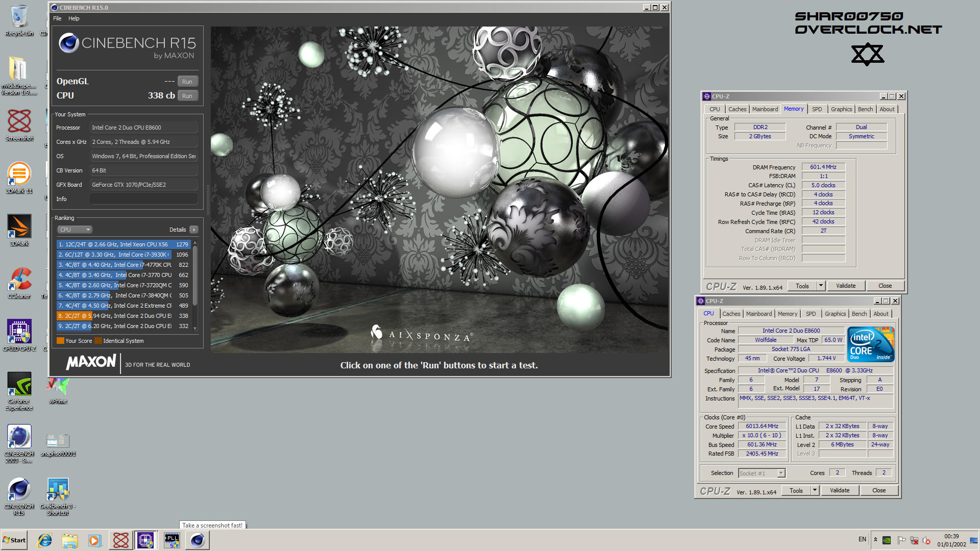Image resolution: width=980 pixels, height=551 pixels.
Task: Click the volume tray icon
Action: coord(926,540)
